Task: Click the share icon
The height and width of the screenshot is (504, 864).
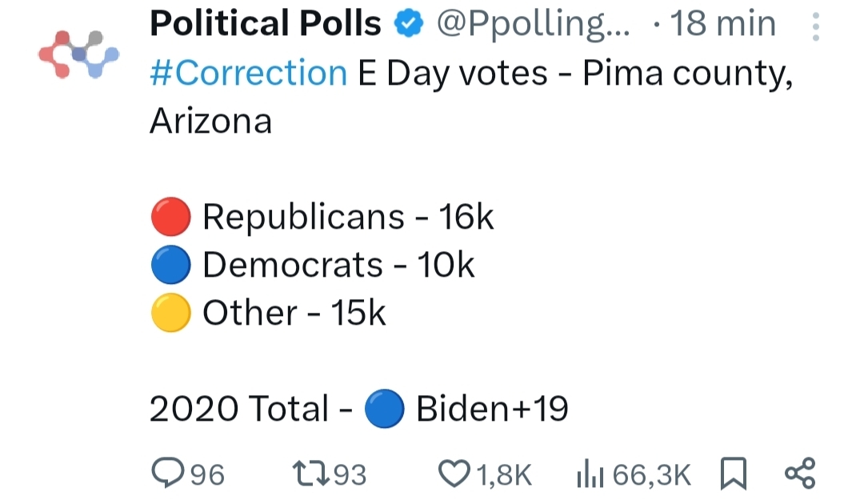Action: click(800, 474)
